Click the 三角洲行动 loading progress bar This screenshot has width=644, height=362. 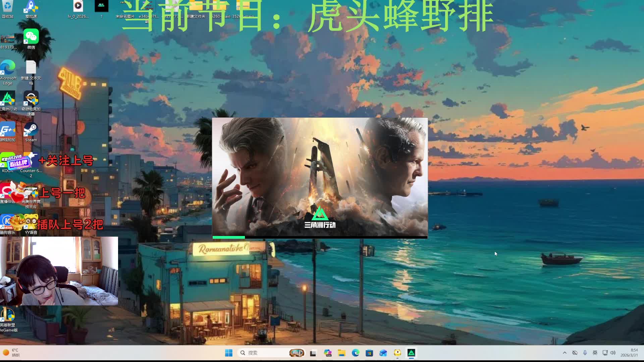pyautogui.click(x=320, y=237)
